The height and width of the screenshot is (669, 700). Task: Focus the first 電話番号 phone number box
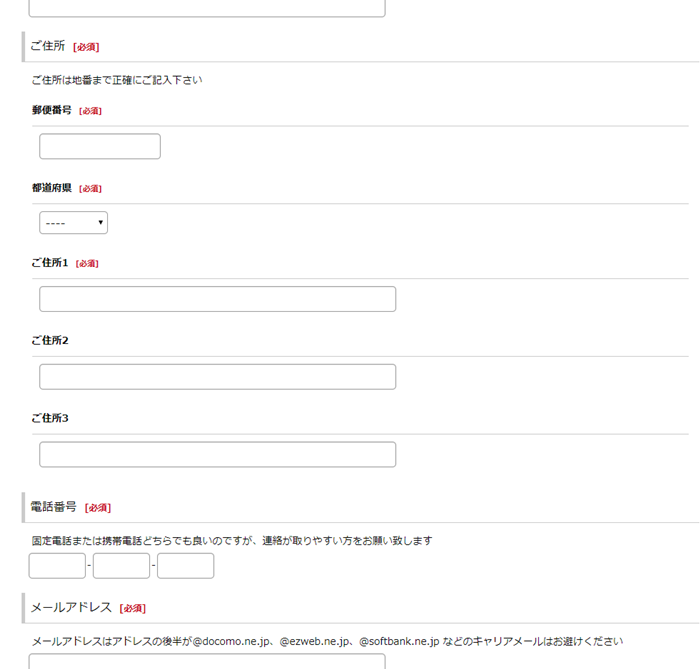(x=57, y=566)
